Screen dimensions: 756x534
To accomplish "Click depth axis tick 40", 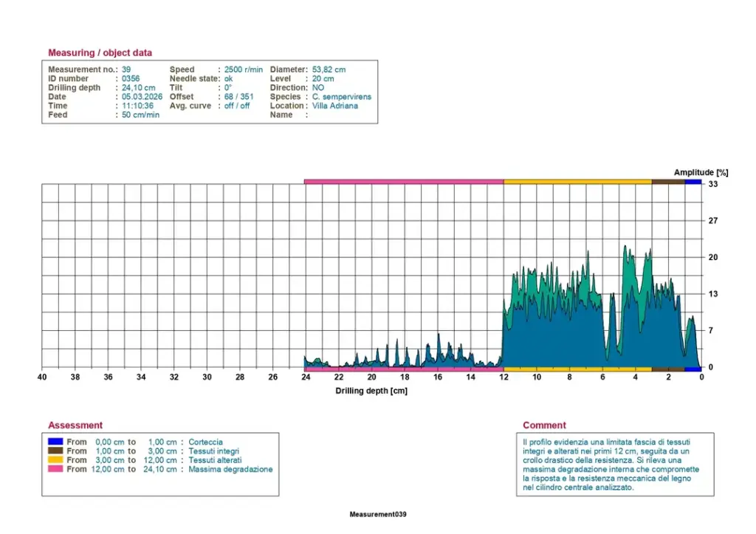I will pos(42,377).
